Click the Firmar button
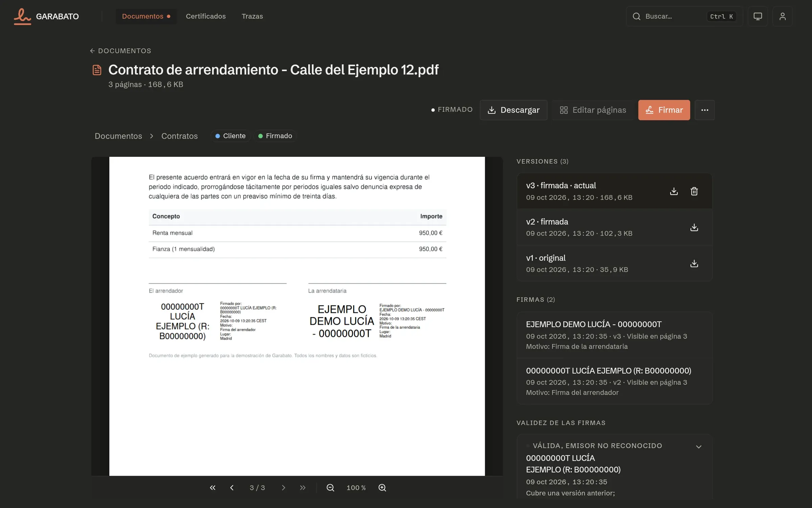Screen dimensions: 812x508 pos(664,110)
